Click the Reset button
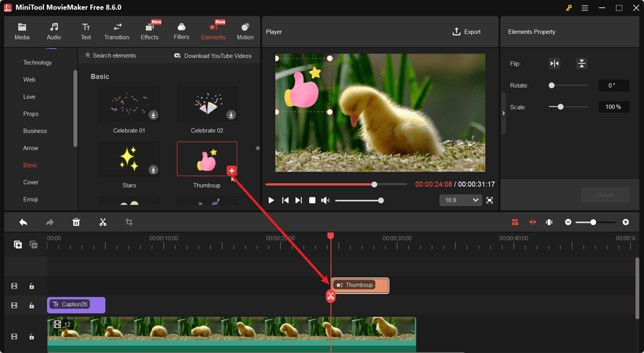This screenshot has height=353, width=644. tap(605, 195)
